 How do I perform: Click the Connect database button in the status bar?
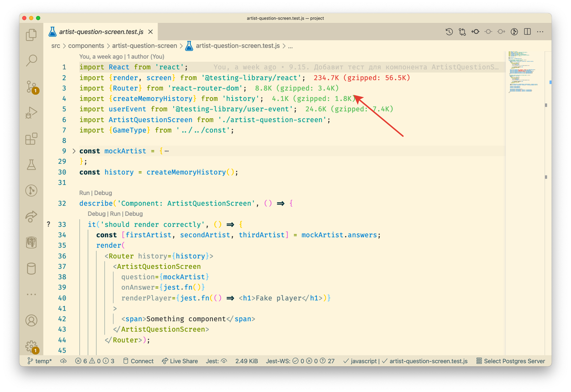[138, 361]
